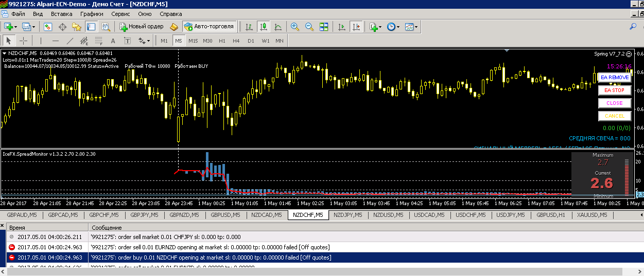
Task: Click the Новый ордер button
Action: (x=141, y=26)
